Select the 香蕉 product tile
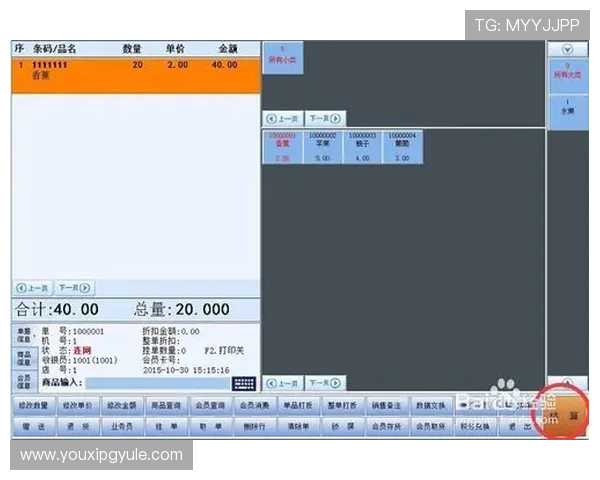600x480 pixels. (282, 146)
